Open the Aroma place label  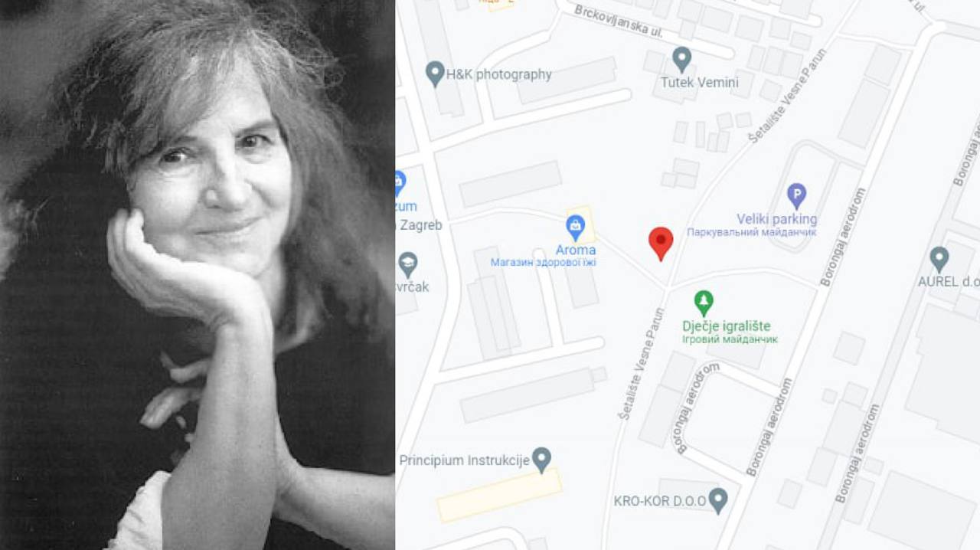(x=576, y=250)
